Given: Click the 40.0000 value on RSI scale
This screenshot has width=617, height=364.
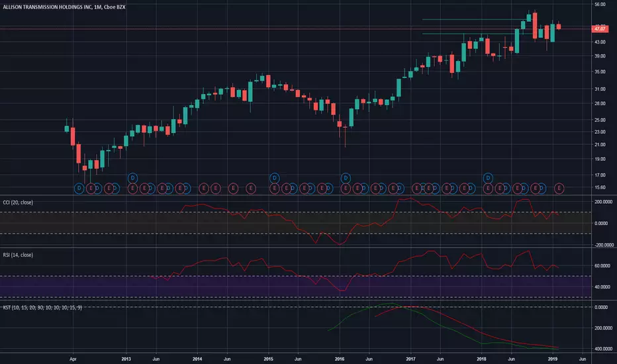Looking at the screenshot, I should 603,287.
